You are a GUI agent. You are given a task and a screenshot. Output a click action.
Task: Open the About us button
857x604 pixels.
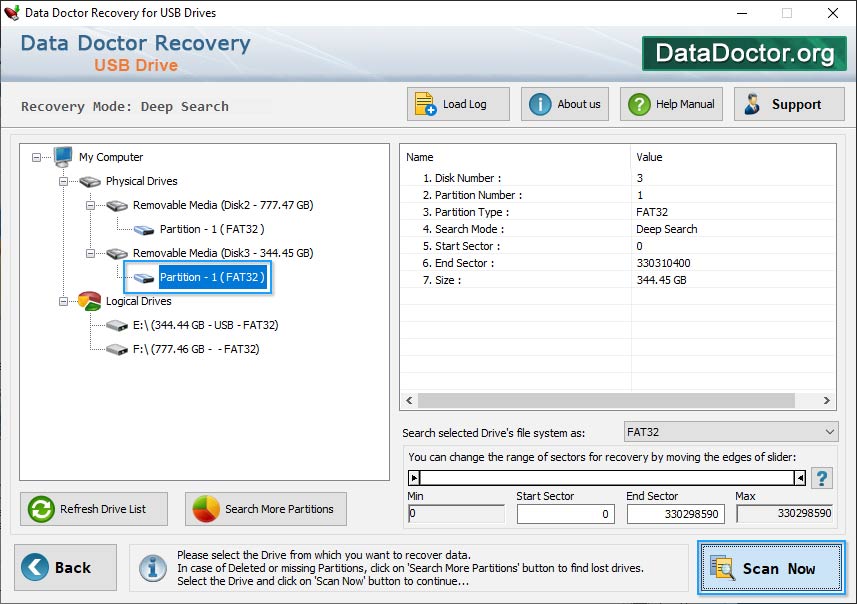point(565,104)
